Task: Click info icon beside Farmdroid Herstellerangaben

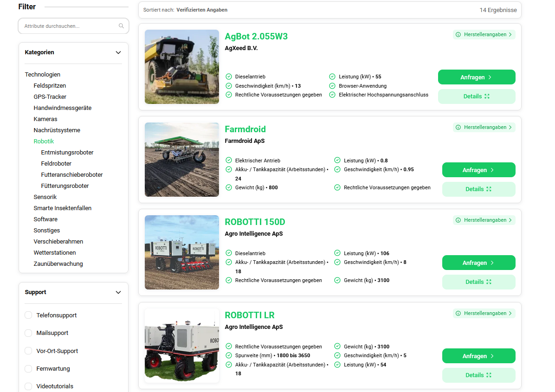Action: (458, 128)
